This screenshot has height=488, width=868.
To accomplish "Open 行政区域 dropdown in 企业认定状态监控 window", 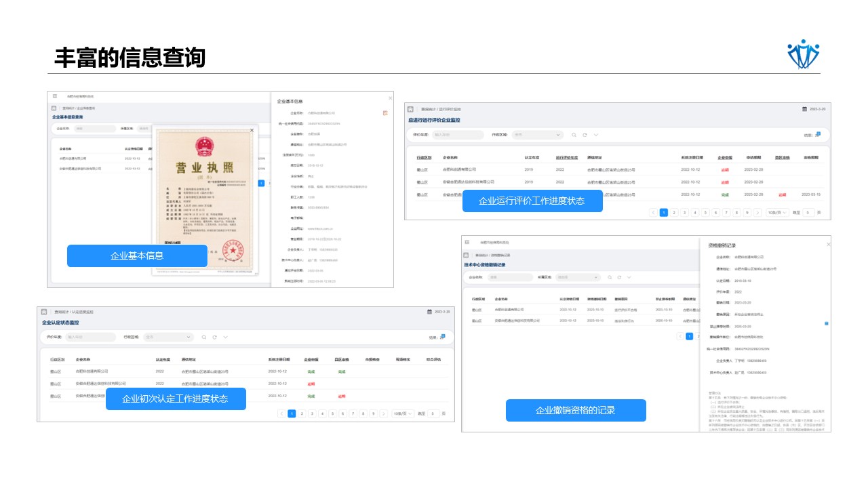I will point(169,337).
